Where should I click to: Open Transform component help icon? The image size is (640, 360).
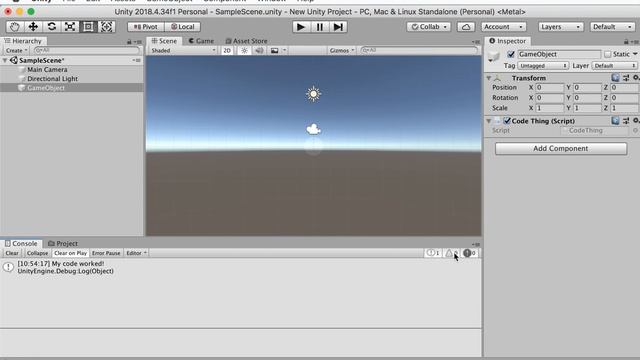[615, 78]
